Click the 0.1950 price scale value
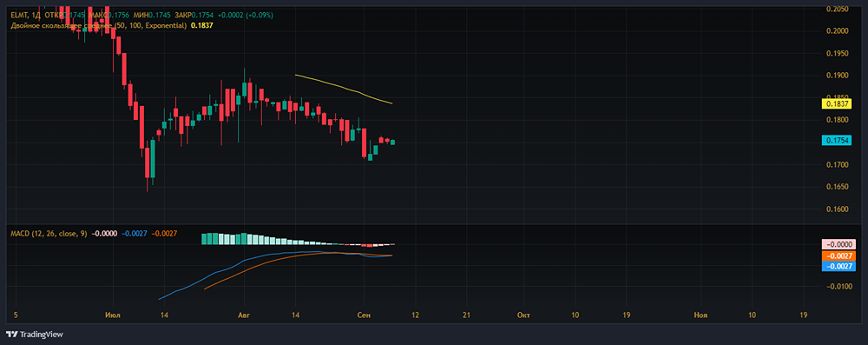 coord(837,53)
